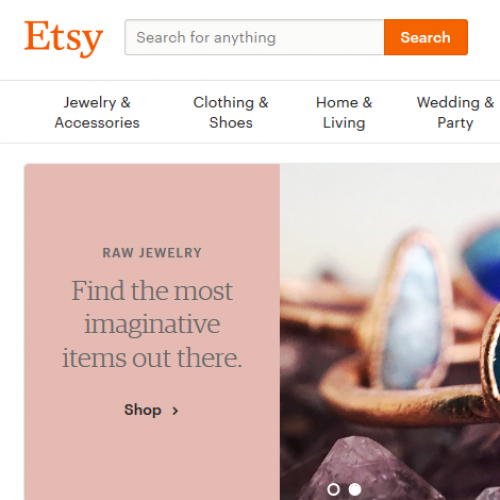Viewport: 500px width, 500px height.
Task: Click the RAW JEWELRY banner label
Action: point(152,253)
